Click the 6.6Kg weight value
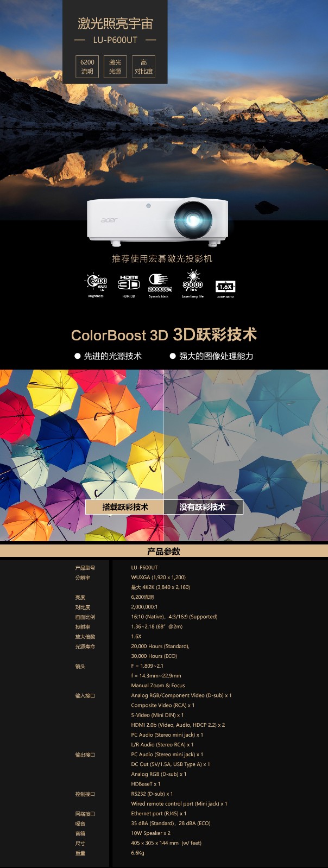Image resolution: width=328 pixels, height=868 pixels. 138,853
